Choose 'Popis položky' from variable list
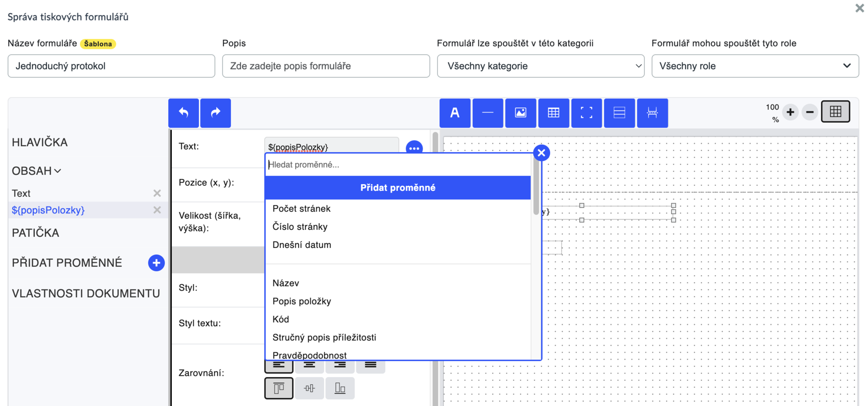Image resolution: width=868 pixels, height=406 pixels. click(302, 301)
